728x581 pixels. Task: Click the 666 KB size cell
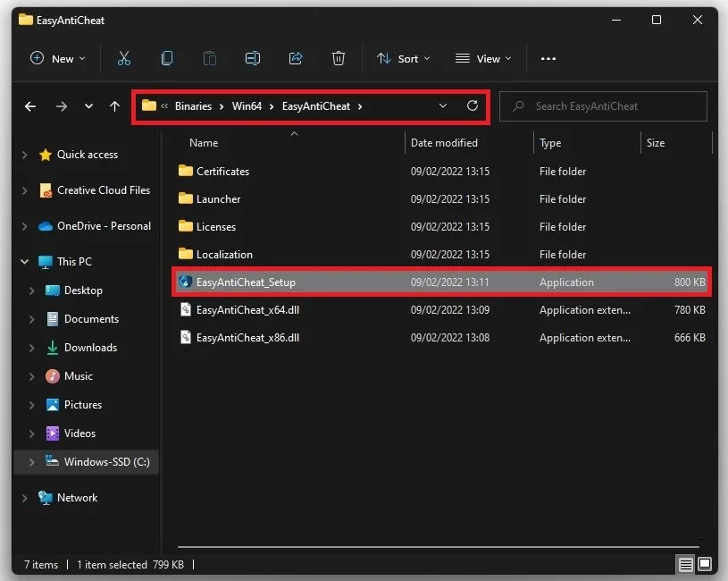(690, 338)
